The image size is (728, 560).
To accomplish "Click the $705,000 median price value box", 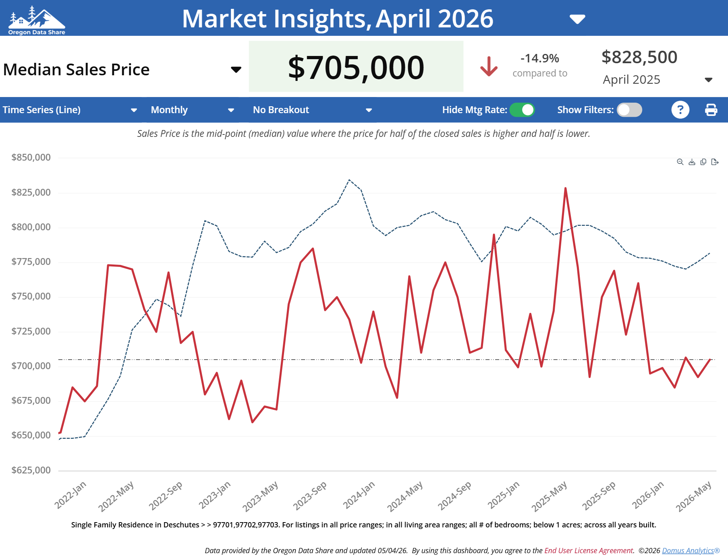I will point(356,66).
